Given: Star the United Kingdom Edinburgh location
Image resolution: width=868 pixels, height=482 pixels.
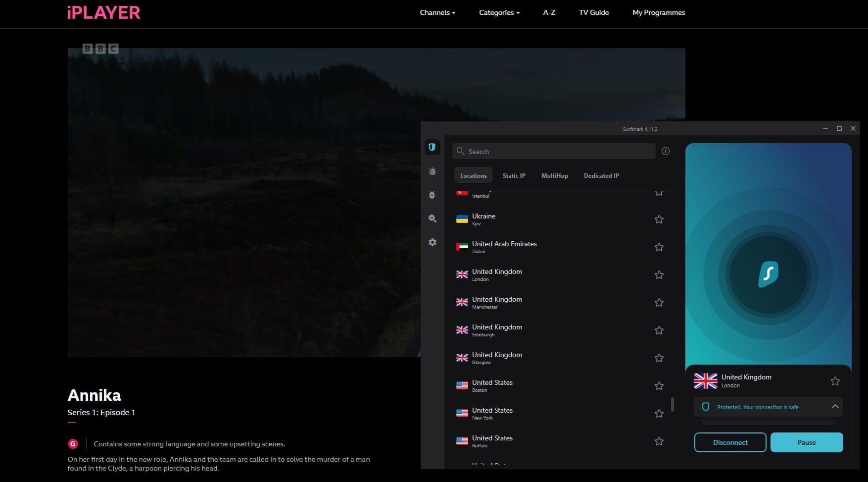Looking at the screenshot, I should 659,330.
